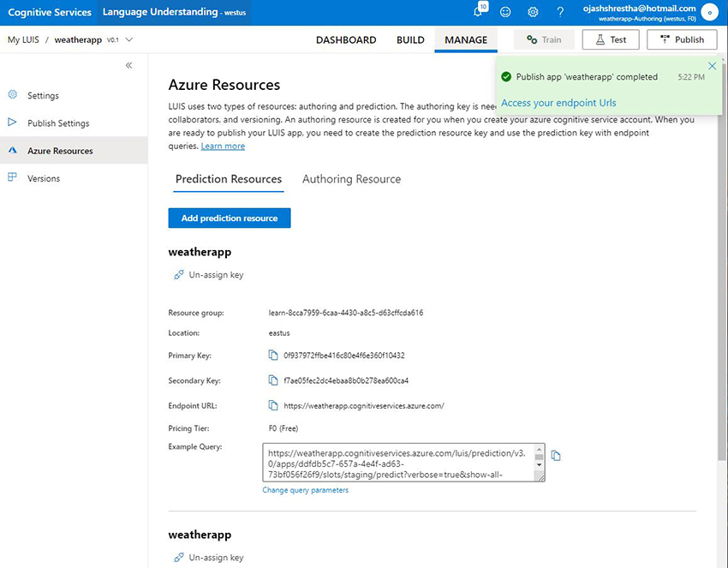This screenshot has width=728, height=568.
Task: Open Access your endpoint Urls link
Action: [558, 103]
